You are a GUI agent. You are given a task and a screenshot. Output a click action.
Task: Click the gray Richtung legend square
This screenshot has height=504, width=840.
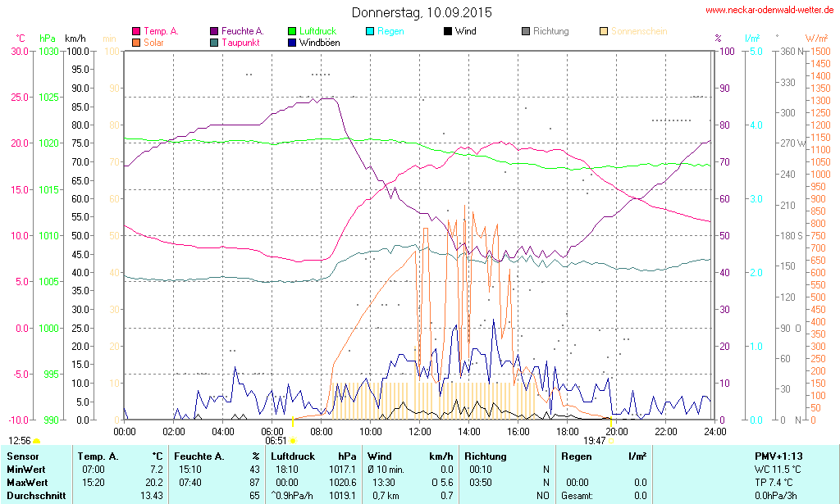pos(526,32)
